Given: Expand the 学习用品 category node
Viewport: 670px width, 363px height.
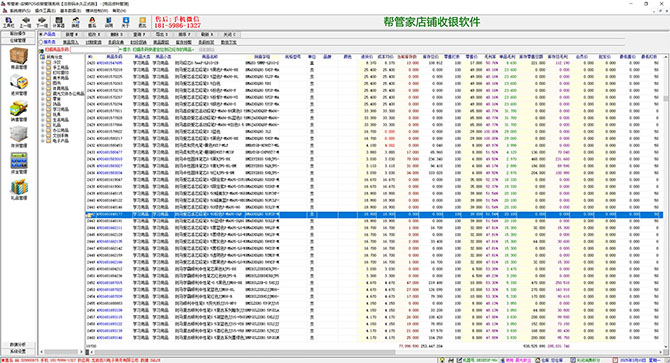Looking at the screenshot, I should click(43, 109).
